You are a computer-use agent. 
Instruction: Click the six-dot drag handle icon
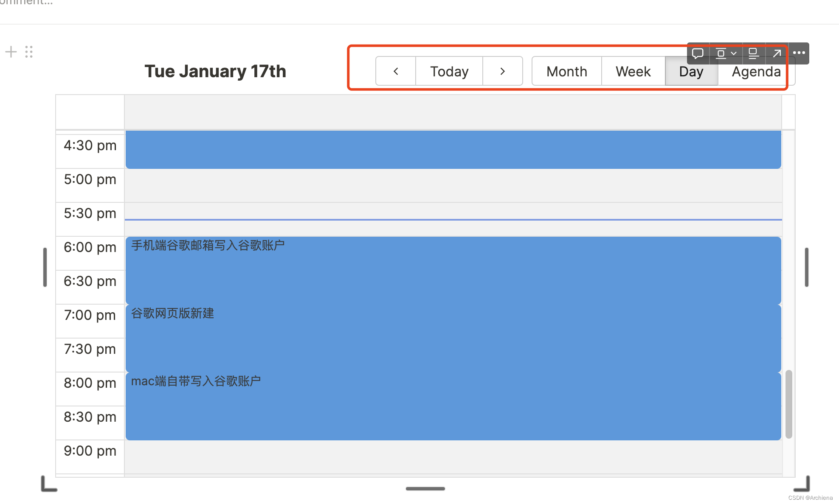pyautogui.click(x=29, y=52)
